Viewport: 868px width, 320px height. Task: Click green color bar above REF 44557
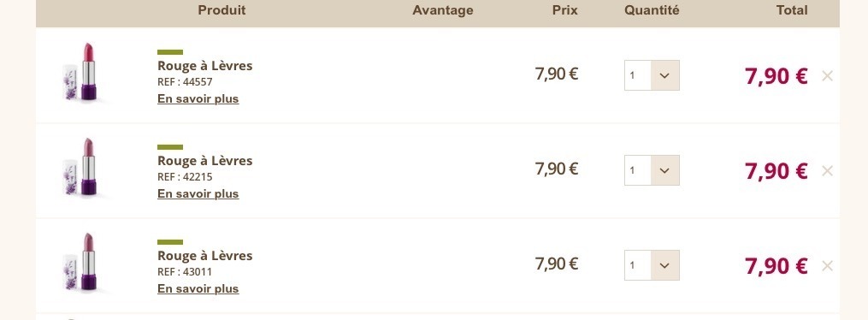(x=170, y=52)
